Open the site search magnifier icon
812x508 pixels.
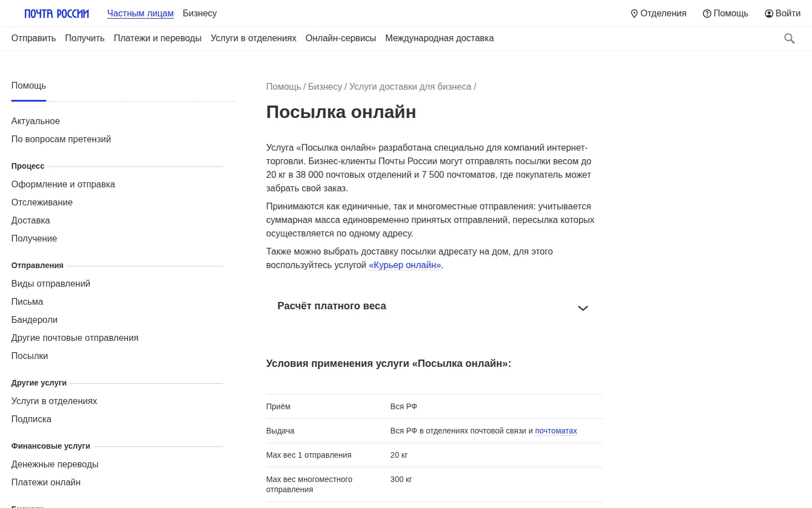(x=789, y=38)
